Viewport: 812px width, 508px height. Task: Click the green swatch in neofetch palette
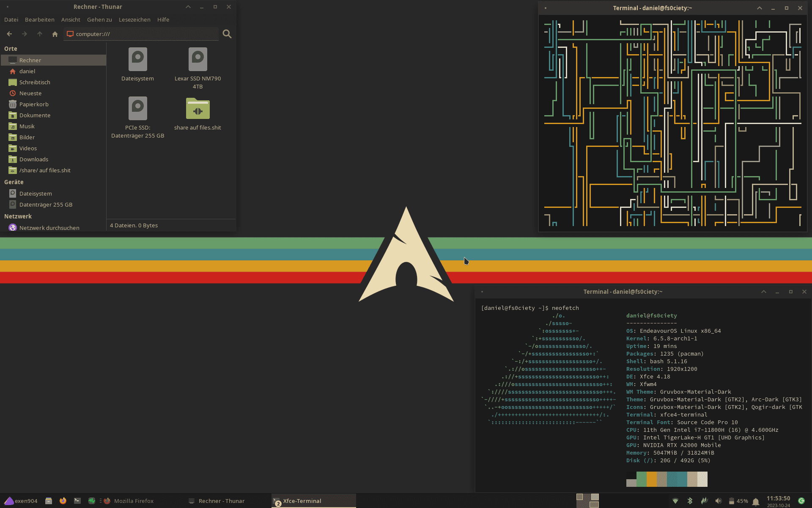(x=642, y=479)
